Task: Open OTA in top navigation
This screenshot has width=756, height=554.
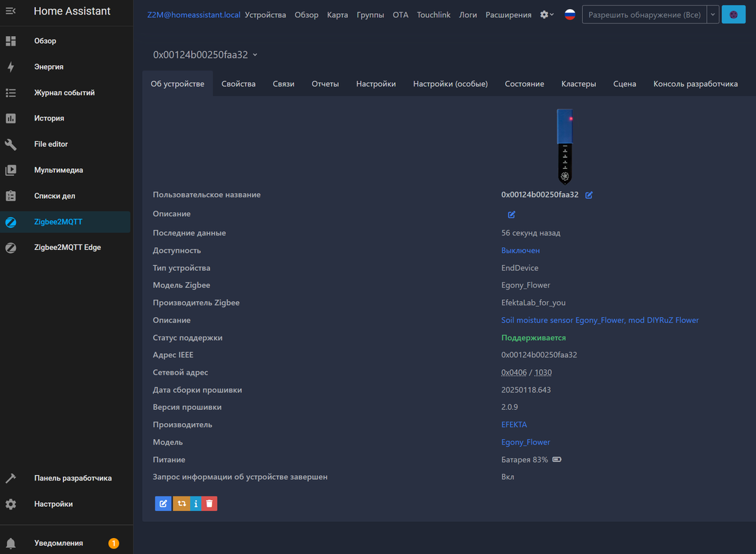Action: point(401,15)
